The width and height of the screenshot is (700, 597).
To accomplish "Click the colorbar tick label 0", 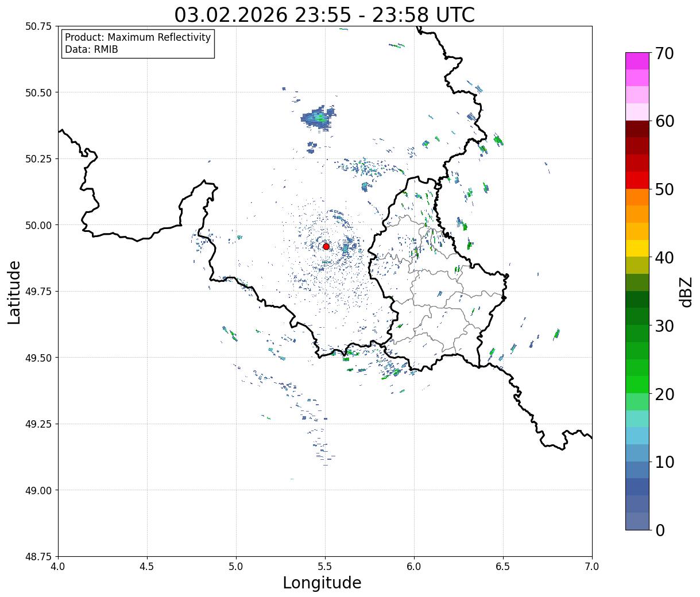I will click(x=660, y=530).
